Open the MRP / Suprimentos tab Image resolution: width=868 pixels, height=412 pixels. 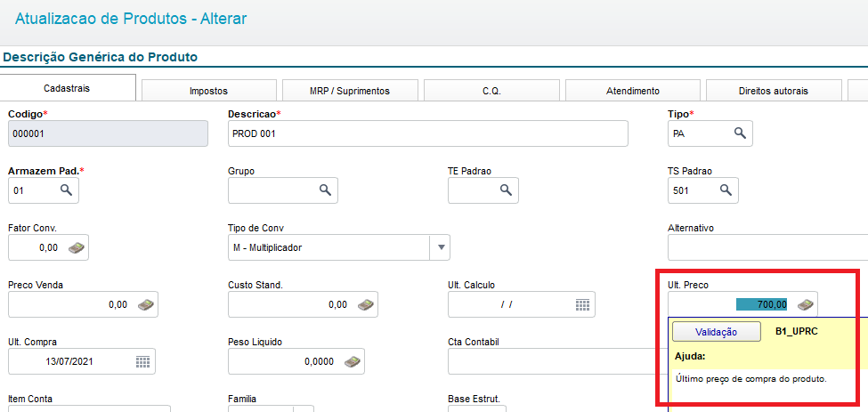(349, 91)
